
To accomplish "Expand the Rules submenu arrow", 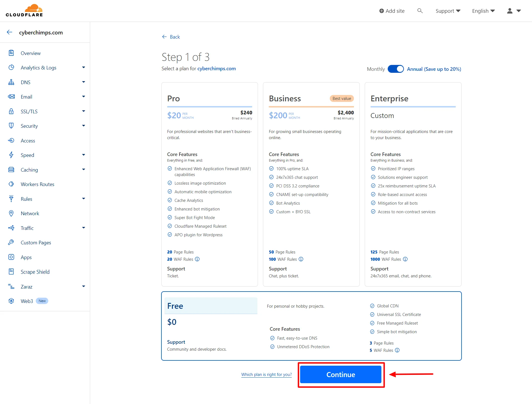I will point(83,199).
